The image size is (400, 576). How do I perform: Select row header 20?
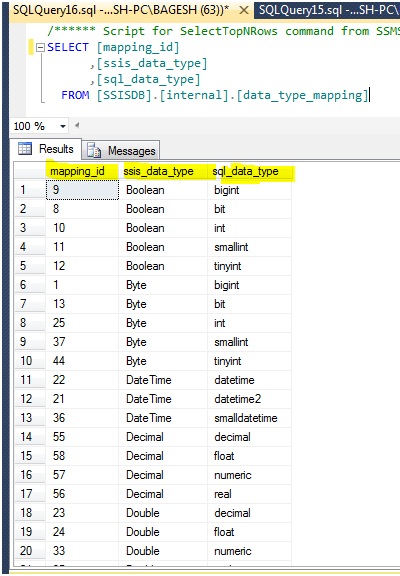(30, 551)
